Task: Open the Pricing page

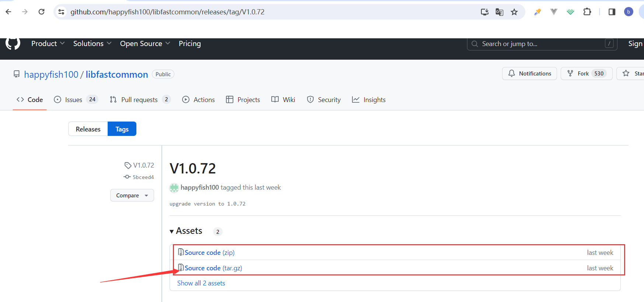Action: click(x=190, y=43)
